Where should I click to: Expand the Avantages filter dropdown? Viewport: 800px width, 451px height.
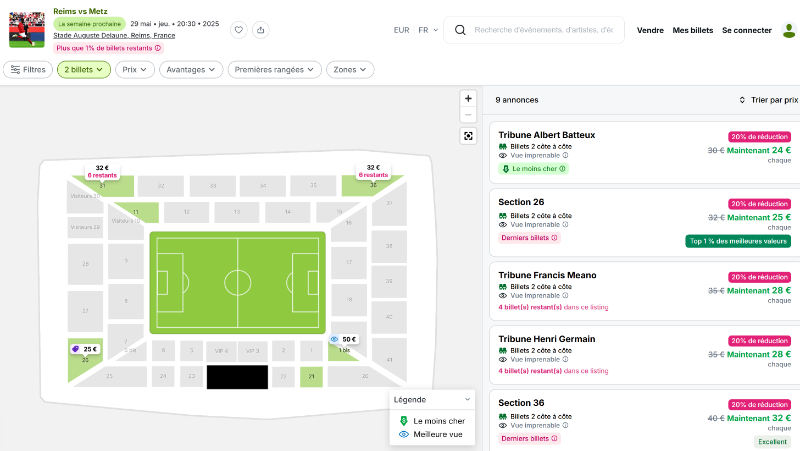pos(191,70)
